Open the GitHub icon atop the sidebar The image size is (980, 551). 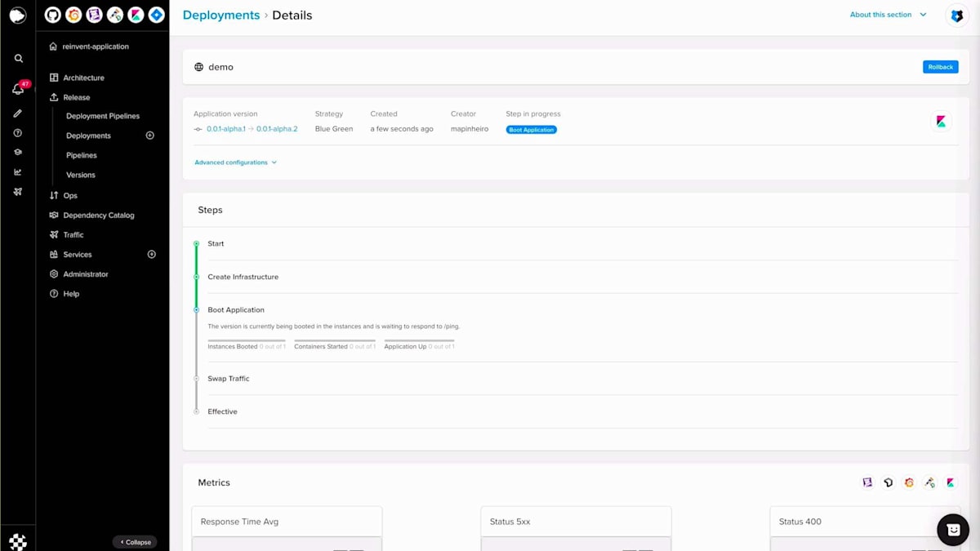[52, 15]
